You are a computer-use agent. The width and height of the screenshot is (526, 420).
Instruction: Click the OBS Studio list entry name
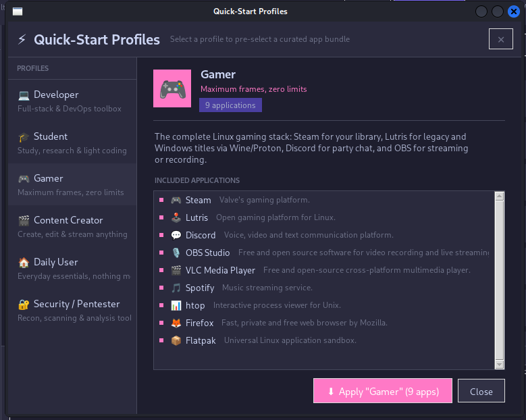click(208, 253)
